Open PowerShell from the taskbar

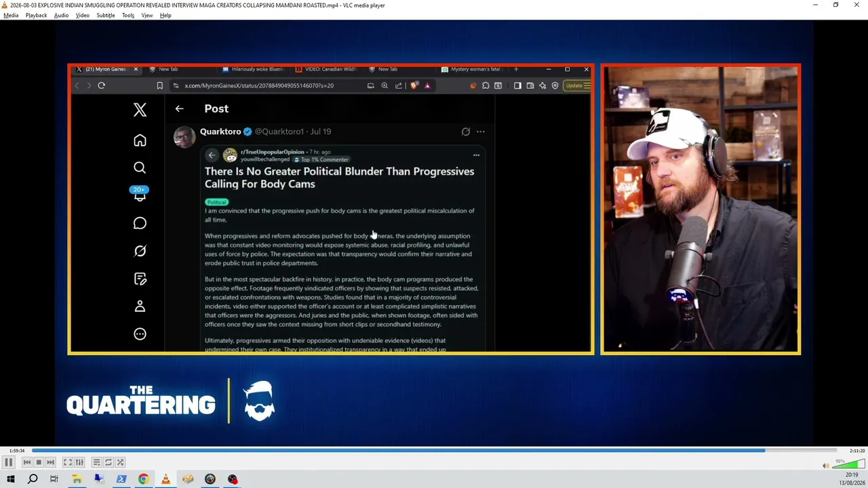[121, 479]
